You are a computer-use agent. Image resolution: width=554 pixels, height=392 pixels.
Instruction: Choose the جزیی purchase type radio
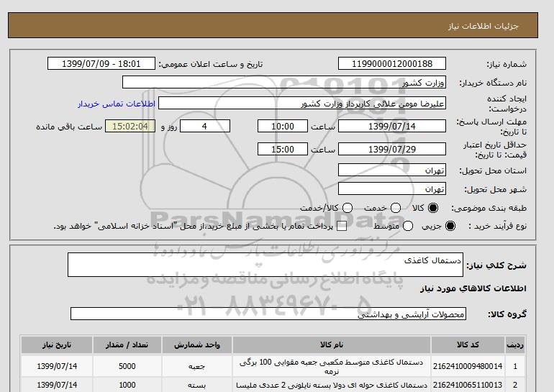click(x=450, y=226)
